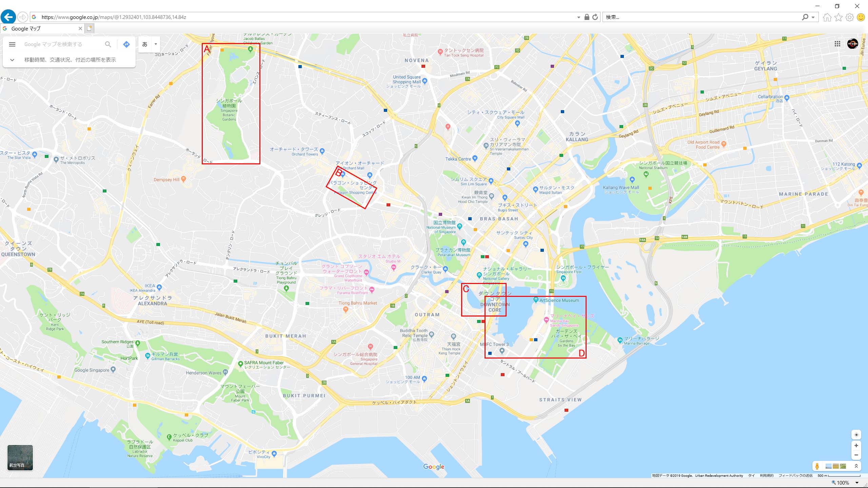868x488 pixels.
Task: Click the Maps search magnifier icon
Action: point(108,44)
